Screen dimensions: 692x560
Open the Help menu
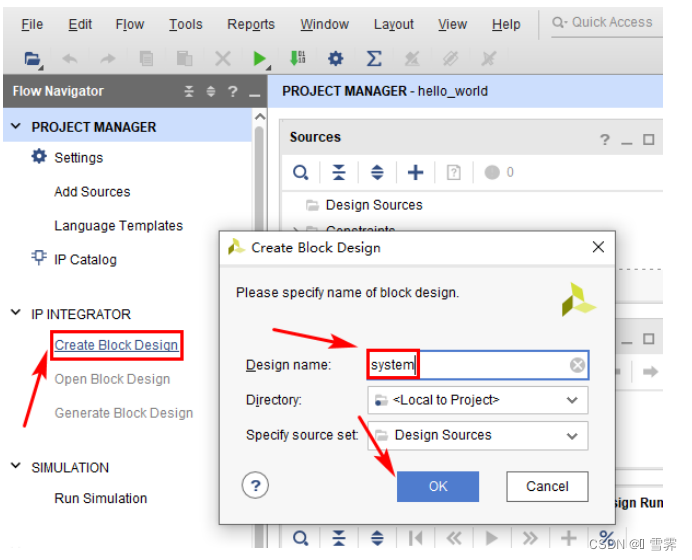506,24
